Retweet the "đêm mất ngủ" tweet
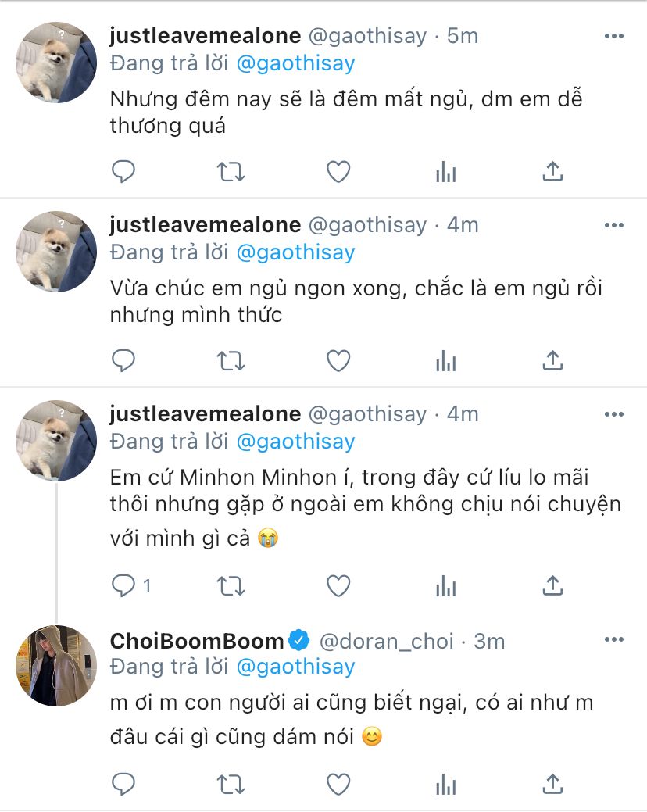 [231, 171]
